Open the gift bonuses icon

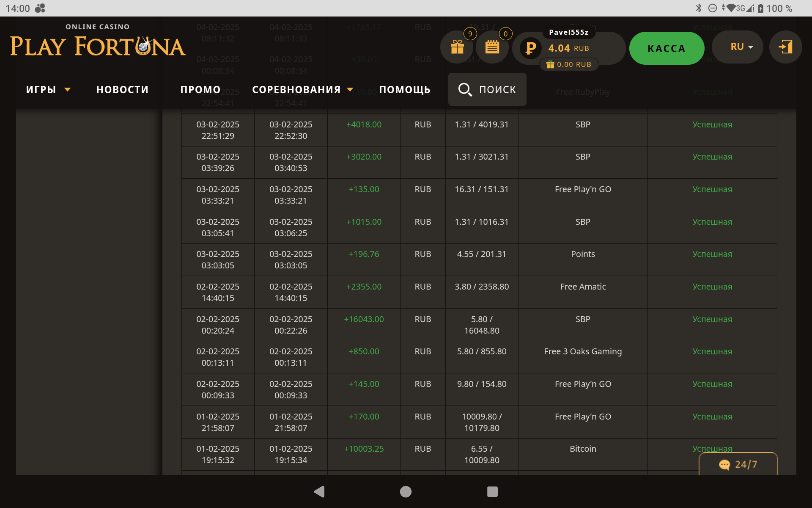click(x=457, y=47)
